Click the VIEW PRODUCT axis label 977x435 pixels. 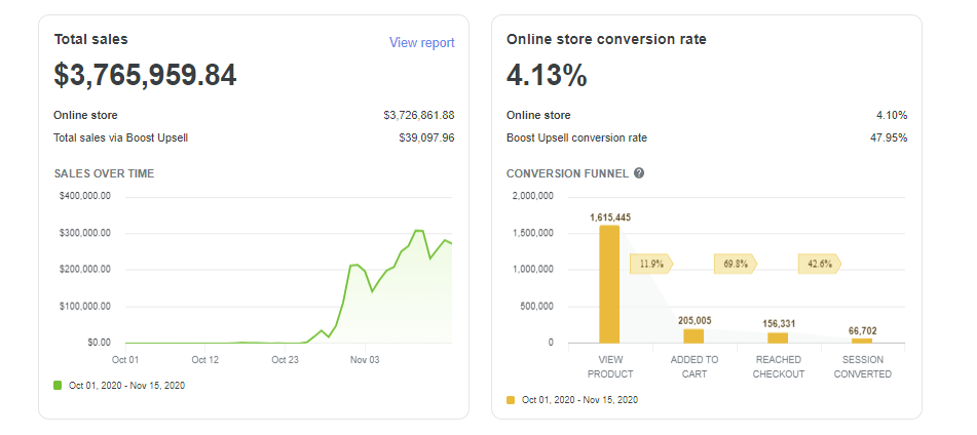tap(611, 367)
